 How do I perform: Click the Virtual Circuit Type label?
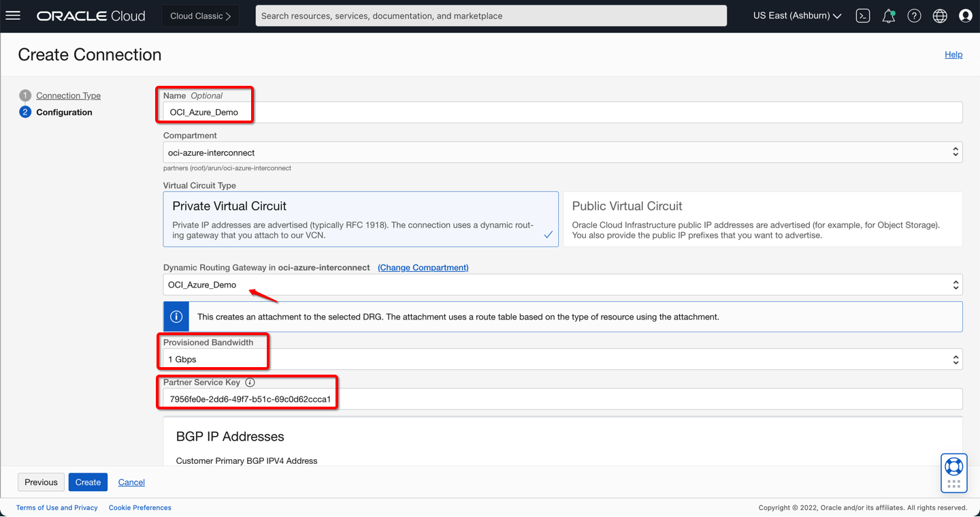point(199,185)
